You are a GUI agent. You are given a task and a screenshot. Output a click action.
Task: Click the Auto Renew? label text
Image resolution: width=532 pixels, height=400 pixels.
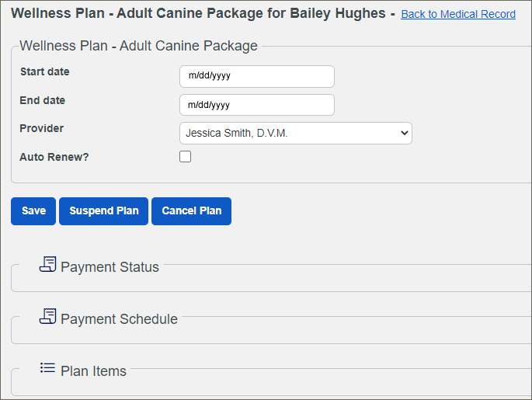pos(54,157)
